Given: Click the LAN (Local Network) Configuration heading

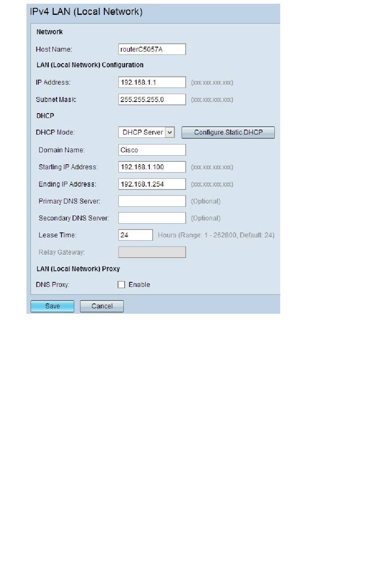Looking at the screenshot, I should tap(90, 65).
